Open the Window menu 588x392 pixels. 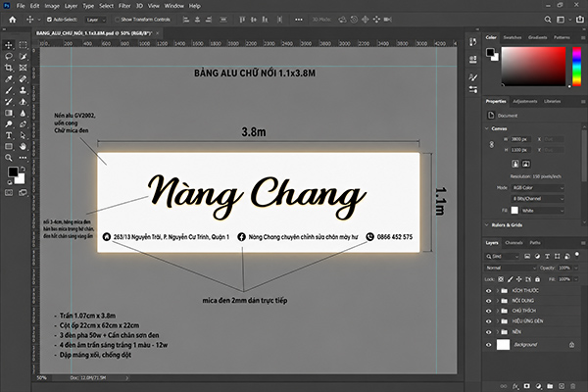[174, 6]
